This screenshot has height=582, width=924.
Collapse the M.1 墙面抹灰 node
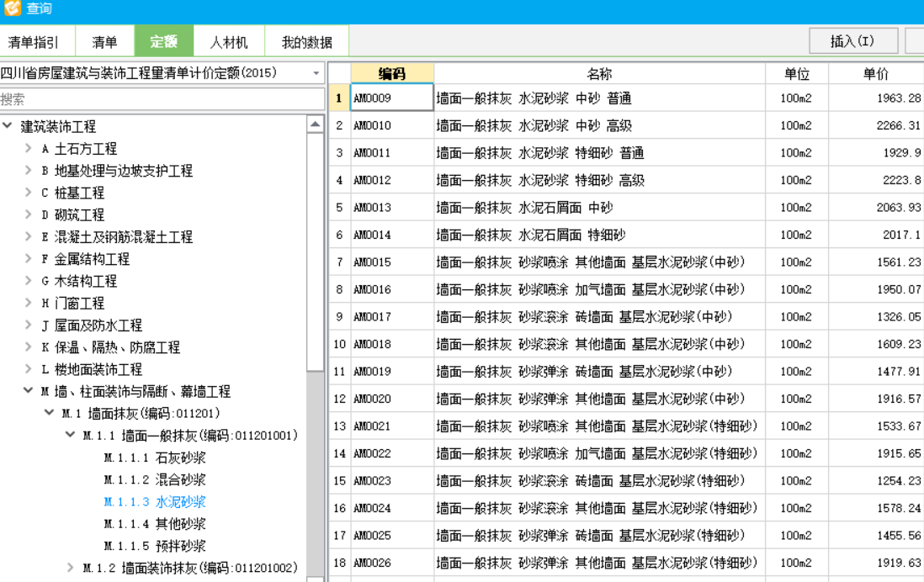click(x=50, y=413)
